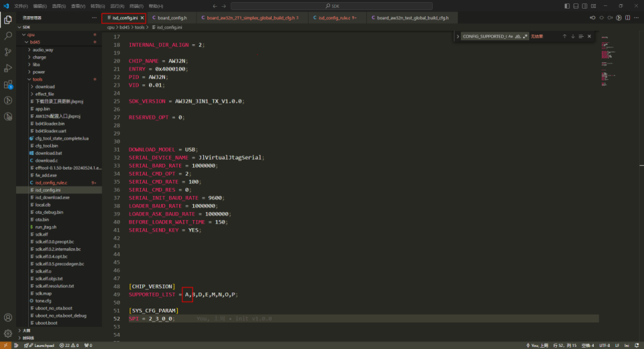The image size is (644, 349).
Task: Expand the effect_file folder
Action: tap(59, 94)
